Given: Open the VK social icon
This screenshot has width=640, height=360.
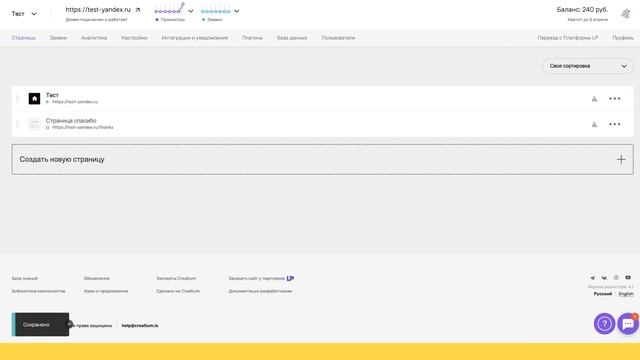Looking at the screenshot, I should [x=604, y=278].
